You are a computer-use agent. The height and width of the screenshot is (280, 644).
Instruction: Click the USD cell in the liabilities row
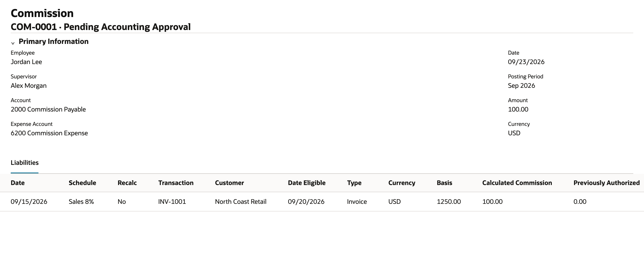tap(394, 202)
